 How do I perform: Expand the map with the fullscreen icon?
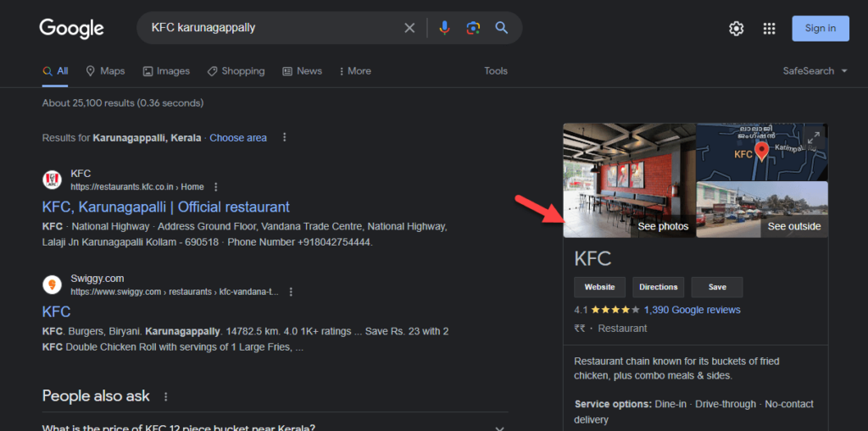(813, 138)
